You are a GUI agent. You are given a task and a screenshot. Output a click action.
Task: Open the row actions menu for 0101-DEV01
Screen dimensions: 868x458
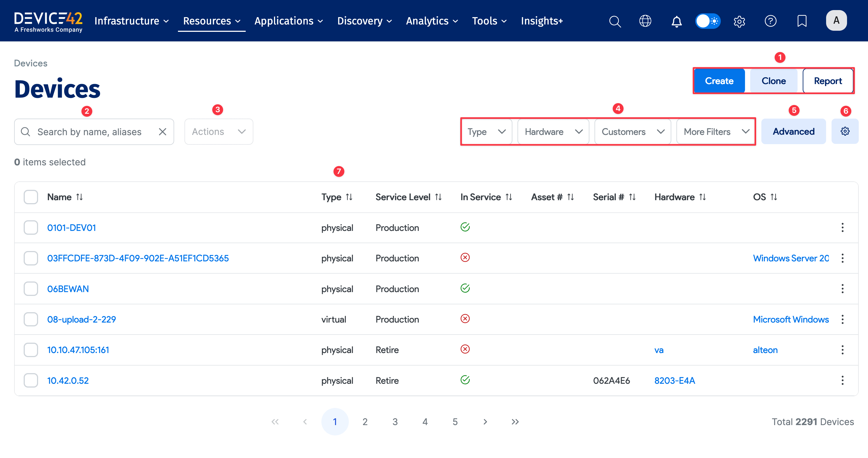tap(842, 228)
